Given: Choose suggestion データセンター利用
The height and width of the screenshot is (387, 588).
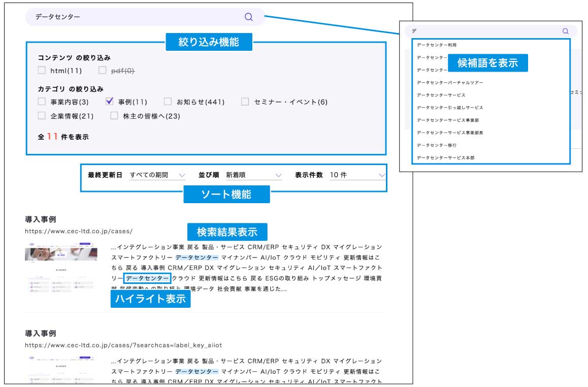Looking at the screenshot, I should [x=437, y=45].
